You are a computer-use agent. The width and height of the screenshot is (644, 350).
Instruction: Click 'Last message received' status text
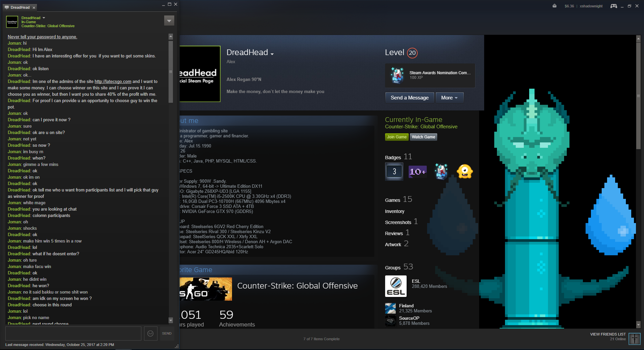click(x=60, y=345)
